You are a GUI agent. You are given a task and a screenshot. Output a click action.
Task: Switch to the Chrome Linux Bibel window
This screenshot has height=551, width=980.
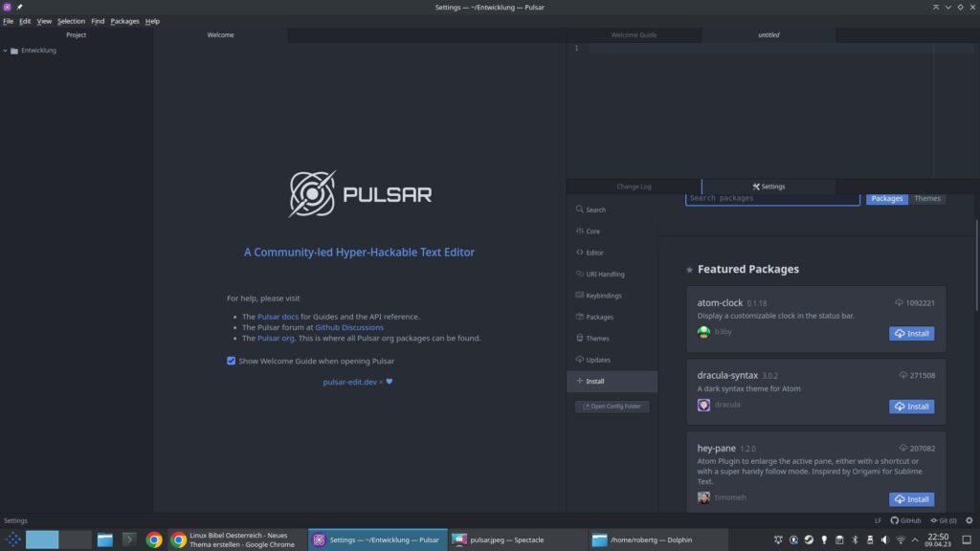235,540
